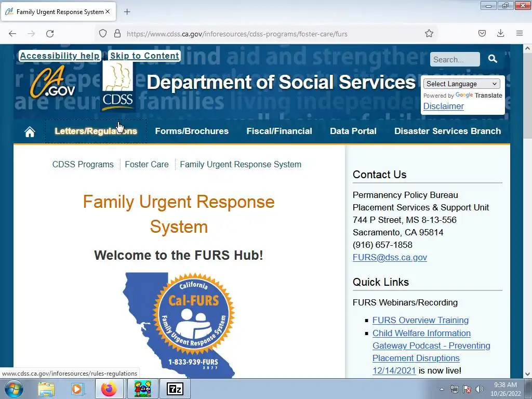Click the search magnifier icon
532x399 pixels.
493,59
